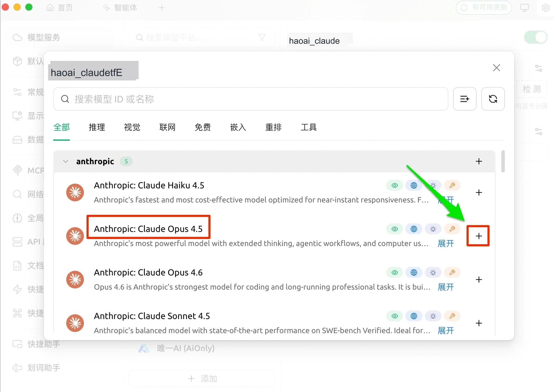554x392 pixels.
Task: Focus the 搜索模型 ID 或名称 field
Action: click(251, 99)
